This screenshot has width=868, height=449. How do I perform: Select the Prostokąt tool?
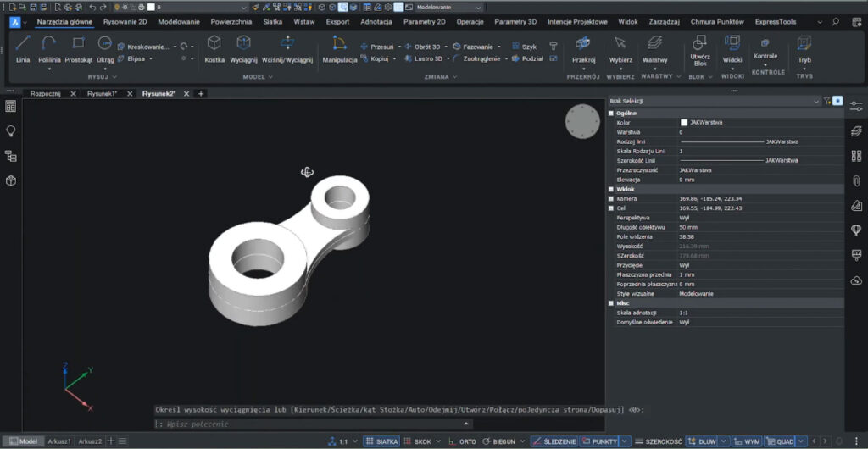pos(79,48)
